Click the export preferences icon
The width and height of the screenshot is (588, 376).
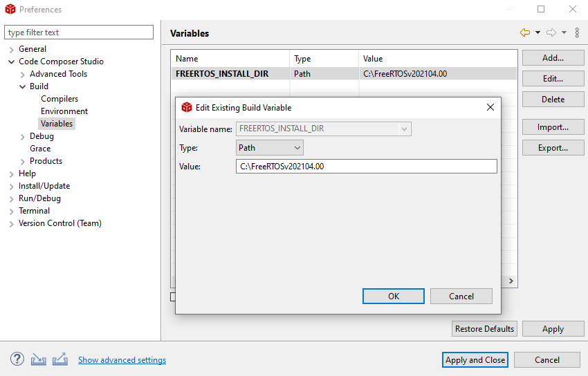tap(60, 359)
